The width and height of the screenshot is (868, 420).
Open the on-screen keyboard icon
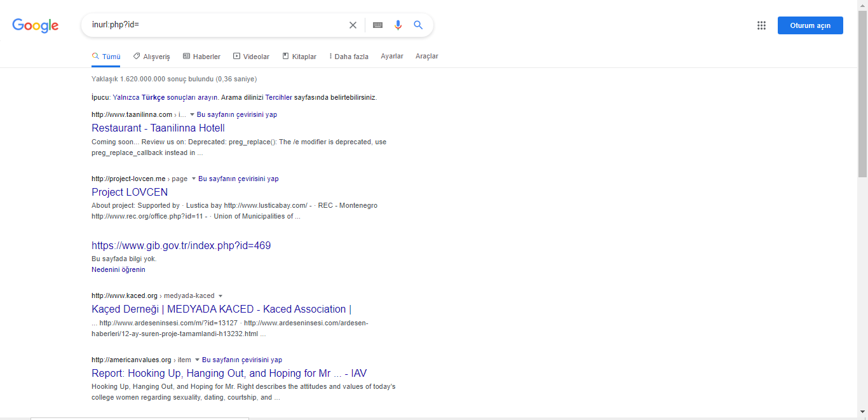[x=377, y=25]
